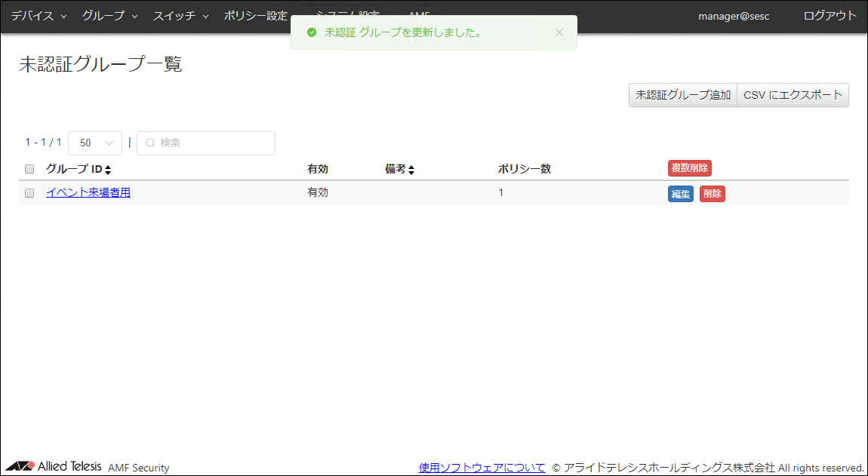Check the イベント来場者用 row checkbox
The height and width of the screenshot is (476, 868).
coord(29,193)
